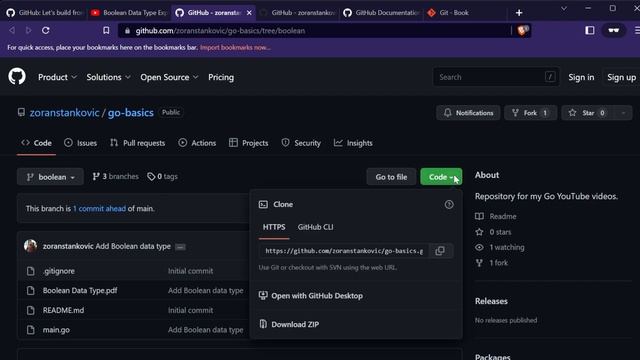
Task: Star the go-basics repository
Action: tap(588, 113)
